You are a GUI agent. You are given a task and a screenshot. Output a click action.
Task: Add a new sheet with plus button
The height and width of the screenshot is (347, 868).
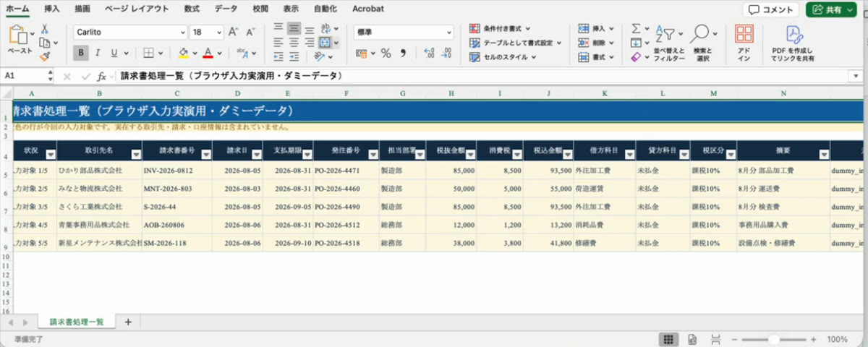click(128, 322)
